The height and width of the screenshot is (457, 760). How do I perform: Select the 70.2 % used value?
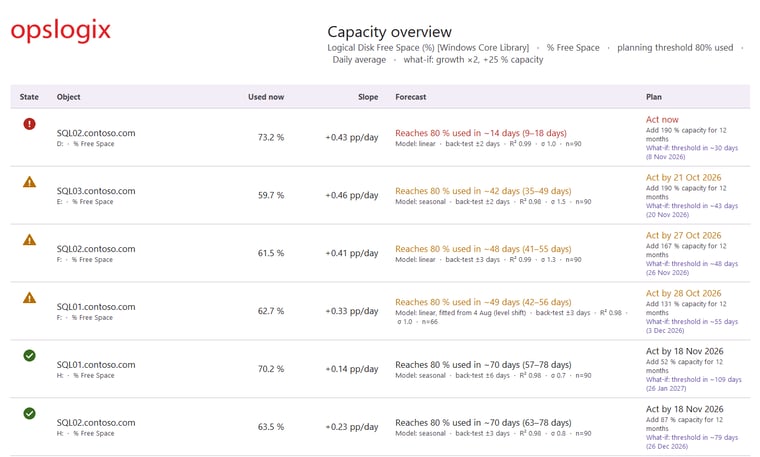[271, 369]
